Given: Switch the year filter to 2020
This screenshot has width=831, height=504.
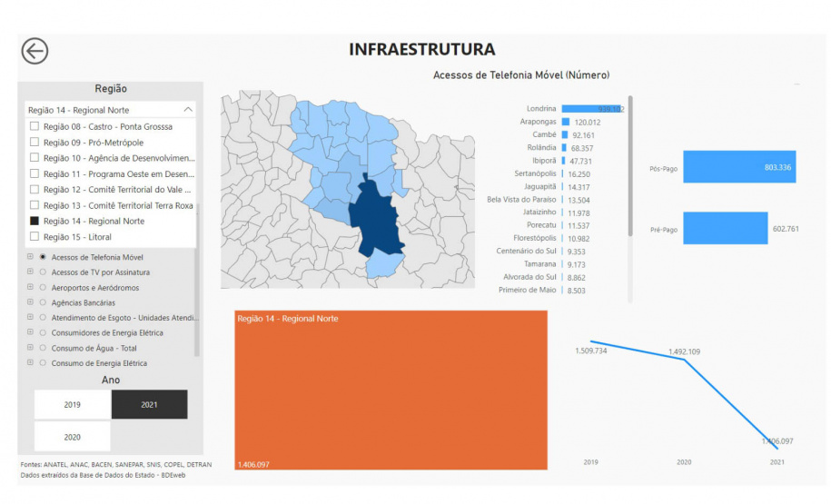Looking at the screenshot, I should 72,437.
